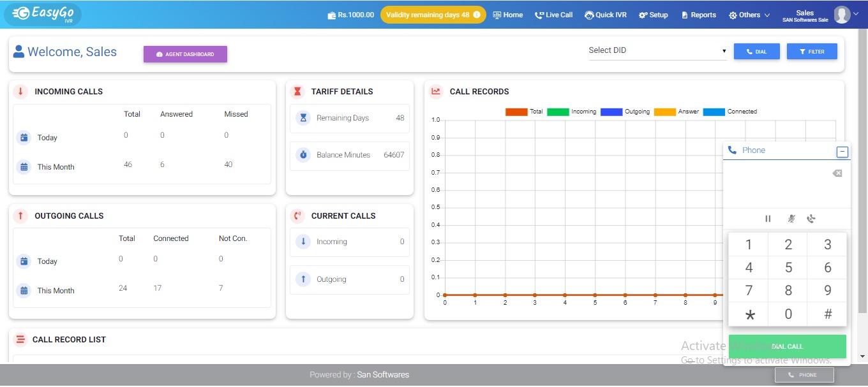
Task: Expand the Others menu in navbar
Action: pyautogui.click(x=749, y=14)
